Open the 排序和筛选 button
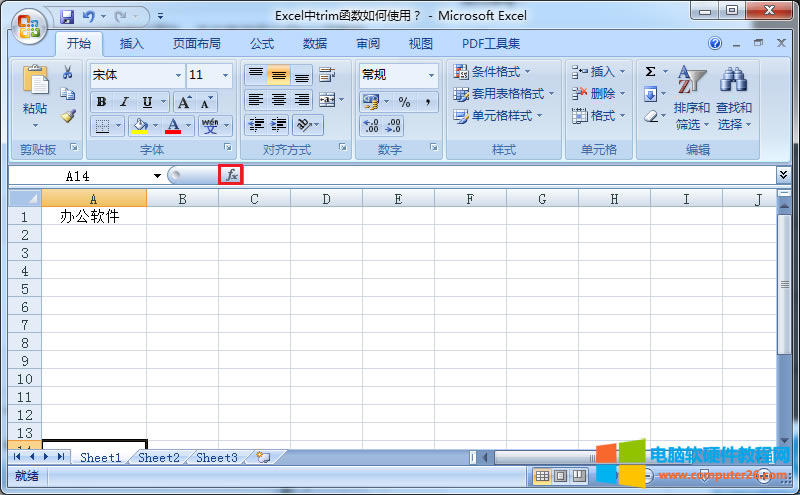This screenshot has height=495, width=800. pyautogui.click(x=691, y=100)
